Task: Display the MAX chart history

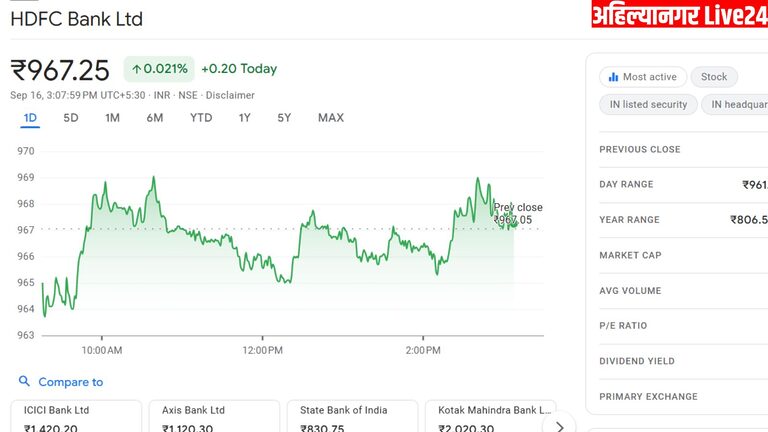Action: tap(330, 118)
